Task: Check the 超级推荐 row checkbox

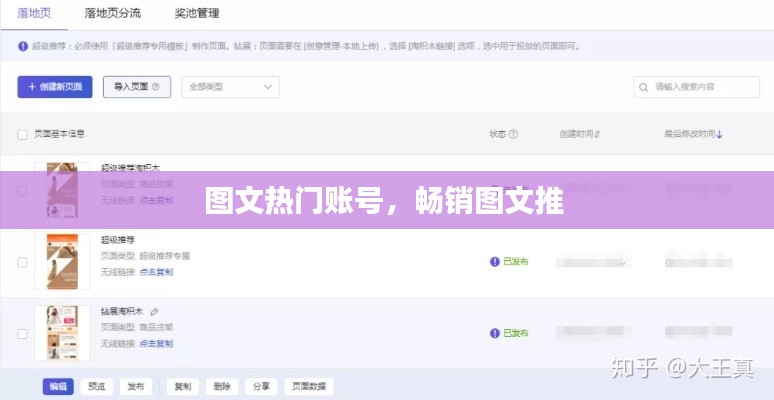Action: click(22, 262)
